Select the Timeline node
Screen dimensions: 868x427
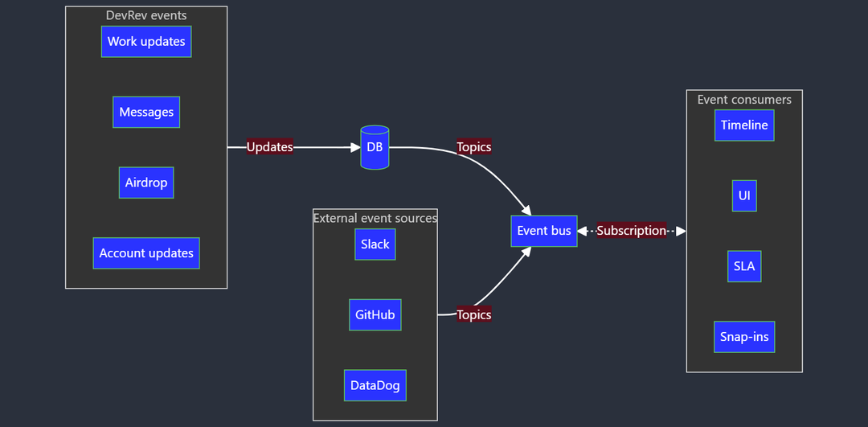point(744,125)
